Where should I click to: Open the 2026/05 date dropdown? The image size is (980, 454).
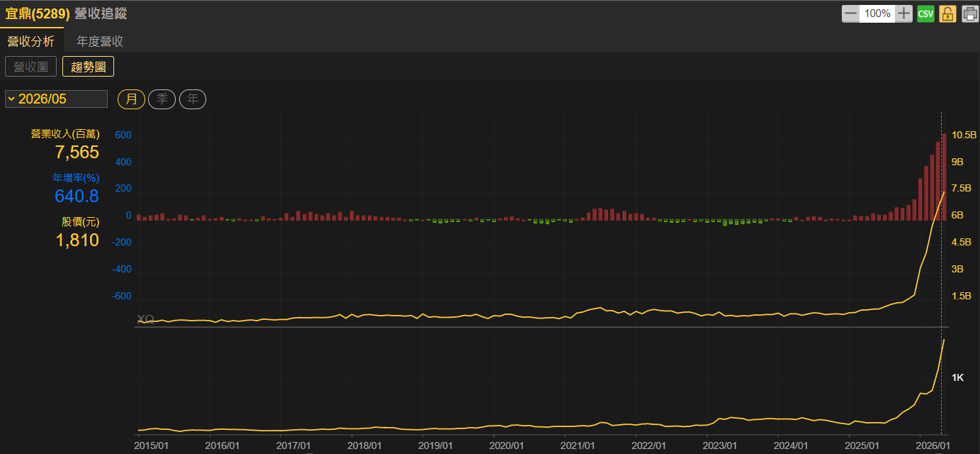click(57, 99)
